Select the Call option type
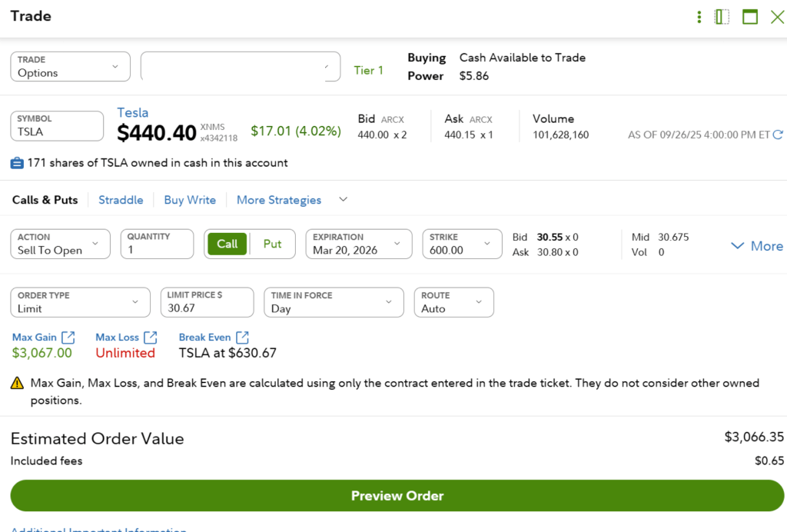 [227, 244]
